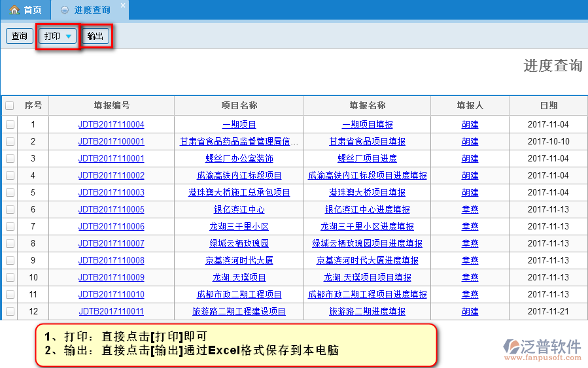Check the checkbox for row 1

(10, 124)
